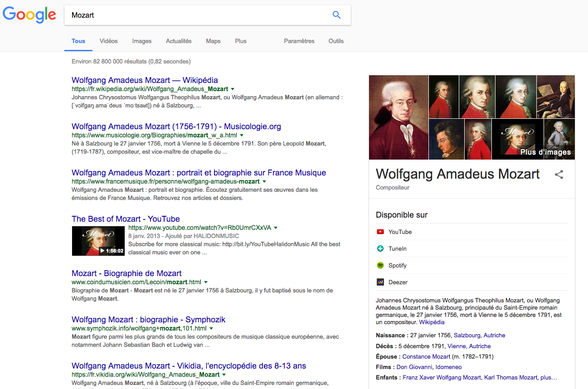
Task: Click Plus d'images thumbnail overlay
Action: click(546, 152)
